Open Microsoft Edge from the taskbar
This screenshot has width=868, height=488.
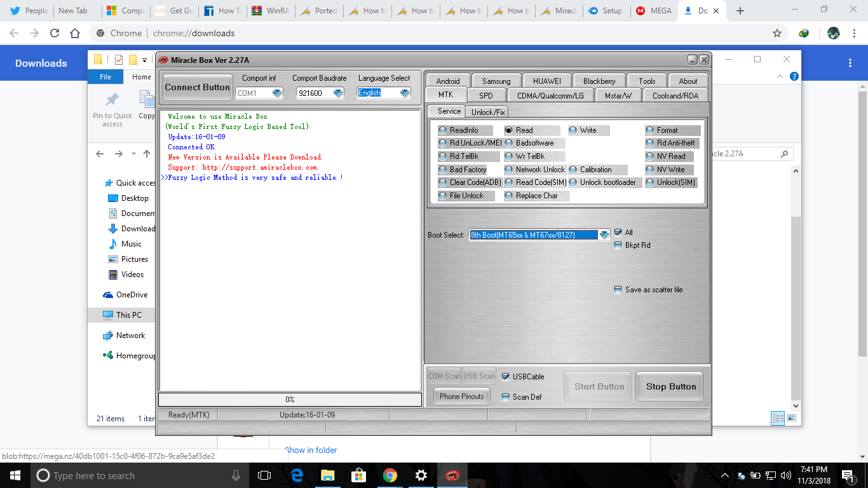[297, 475]
